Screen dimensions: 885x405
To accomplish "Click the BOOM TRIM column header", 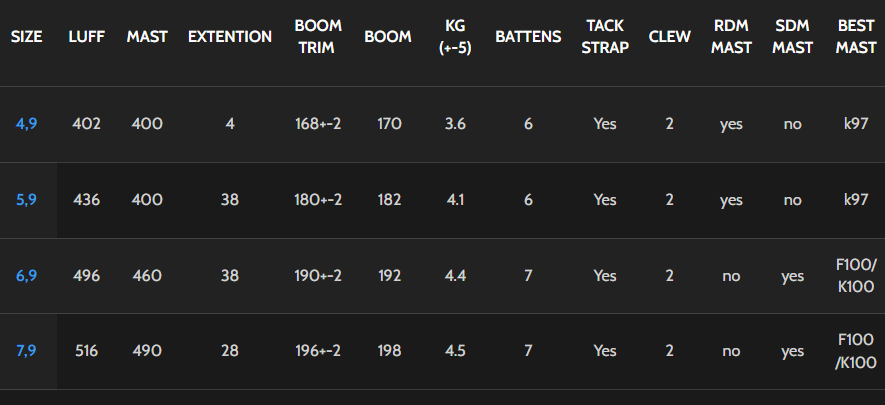I will click(318, 37).
